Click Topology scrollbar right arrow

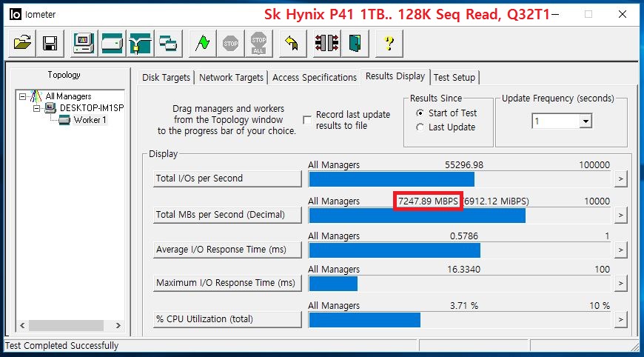pos(118,325)
